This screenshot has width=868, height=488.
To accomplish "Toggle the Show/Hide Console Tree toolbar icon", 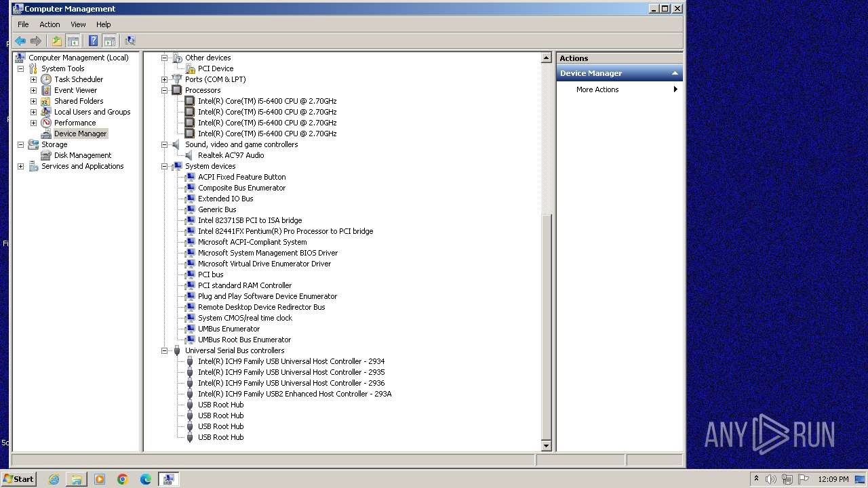I will pos(73,41).
